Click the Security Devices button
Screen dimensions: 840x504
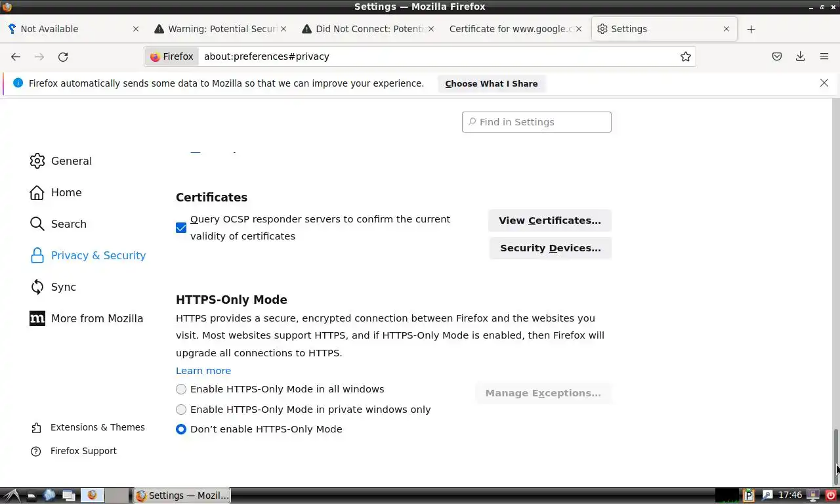coord(550,248)
